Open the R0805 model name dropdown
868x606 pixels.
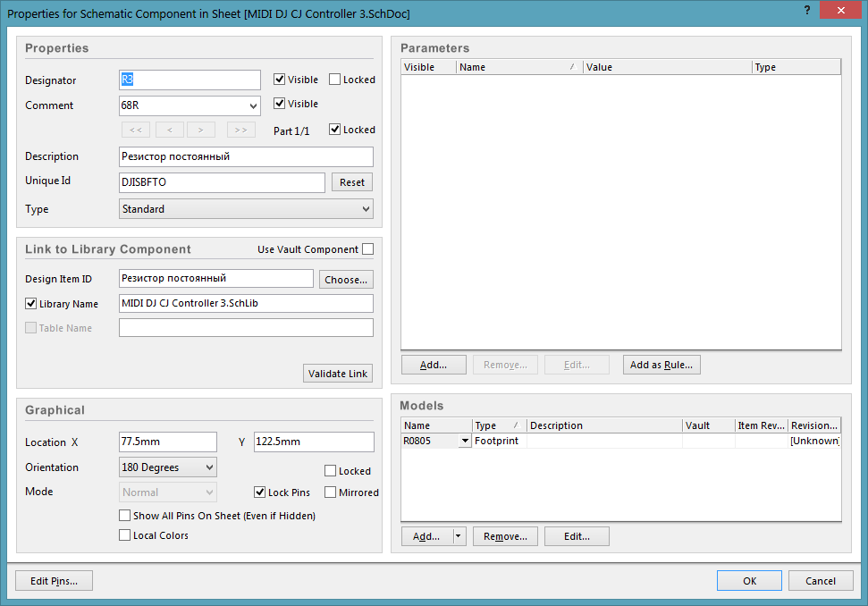pyautogui.click(x=464, y=441)
